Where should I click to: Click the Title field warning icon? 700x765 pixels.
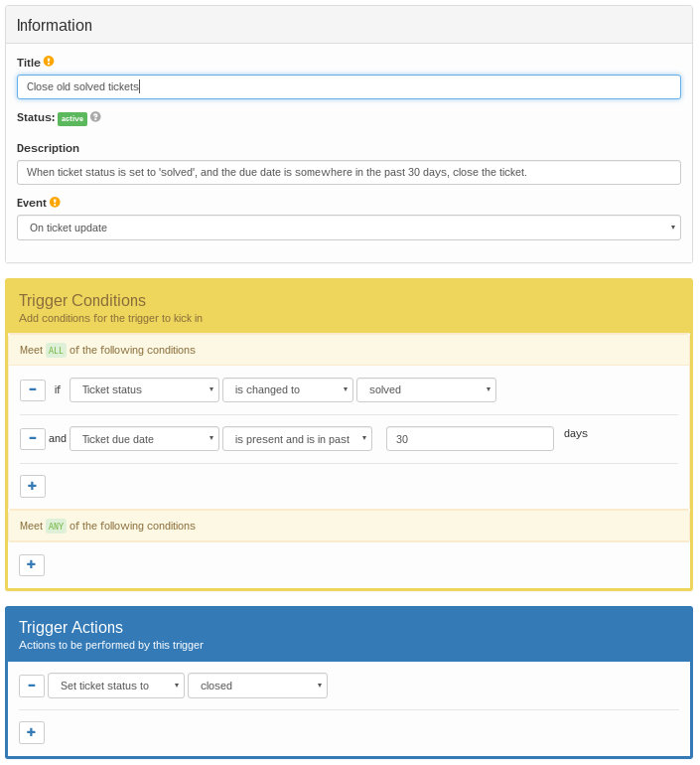pos(49,62)
